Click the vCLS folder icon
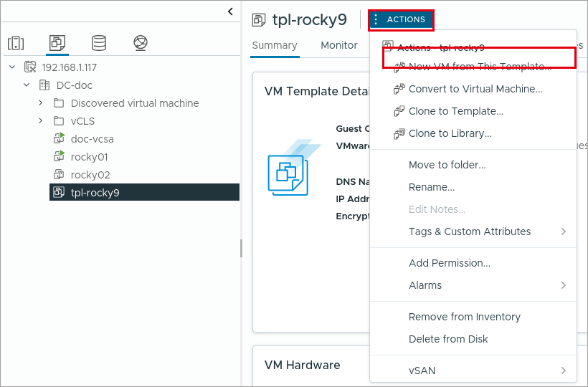This screenshot has width=588, height=387. tap(59, 121)
